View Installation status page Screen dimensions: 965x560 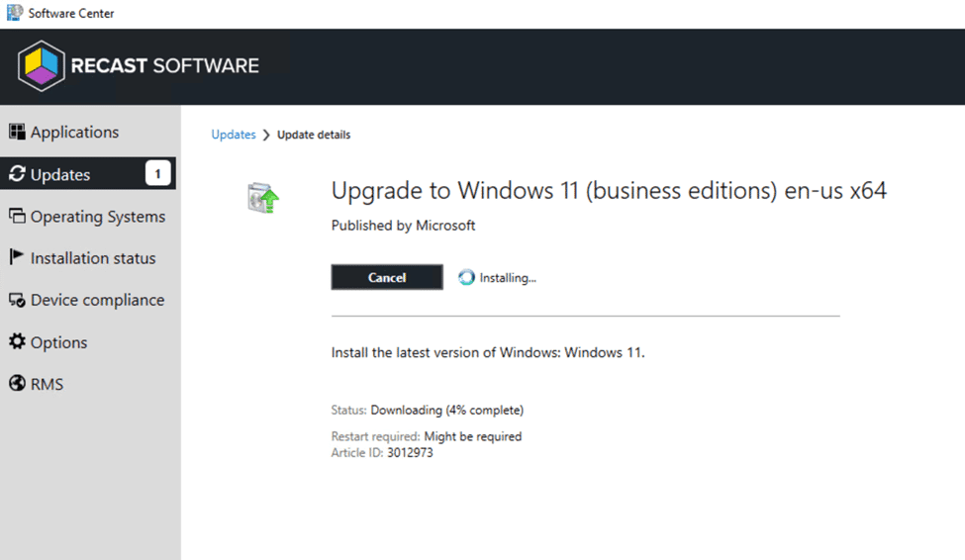(93, 258)
